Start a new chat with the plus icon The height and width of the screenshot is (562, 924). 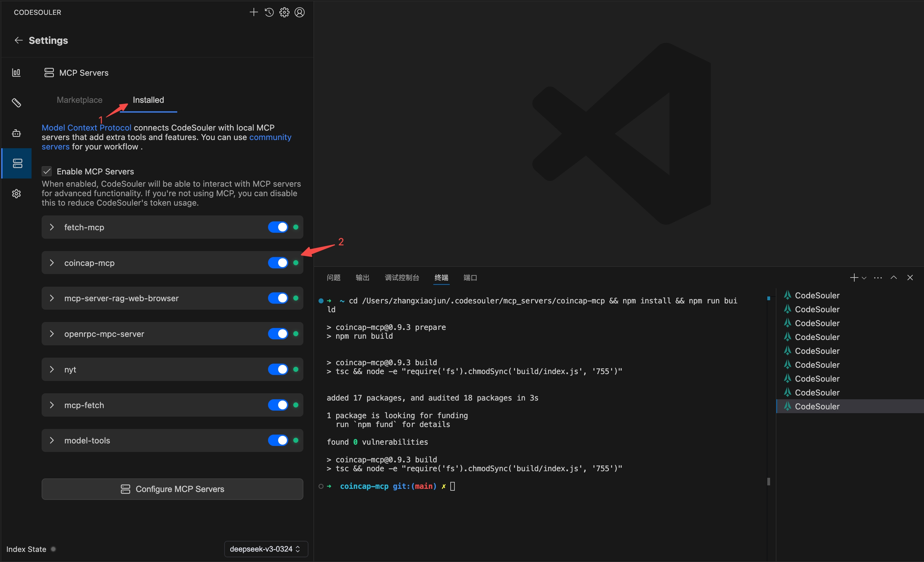point(253,12)
